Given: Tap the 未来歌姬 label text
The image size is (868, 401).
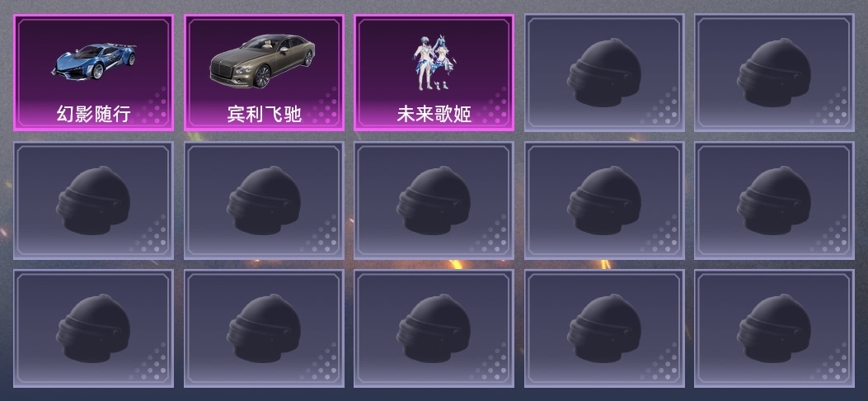Looking at the screenshot, I should (x=434, y=114).
